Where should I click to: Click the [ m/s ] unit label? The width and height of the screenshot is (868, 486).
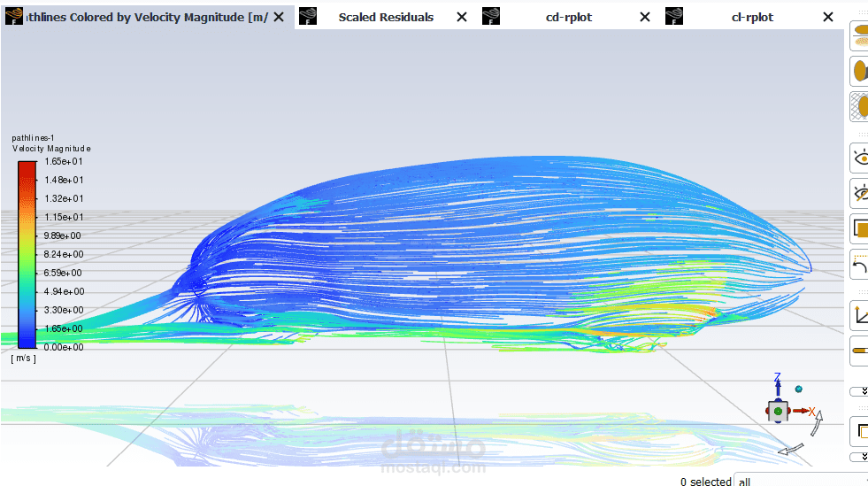point(23,359)
